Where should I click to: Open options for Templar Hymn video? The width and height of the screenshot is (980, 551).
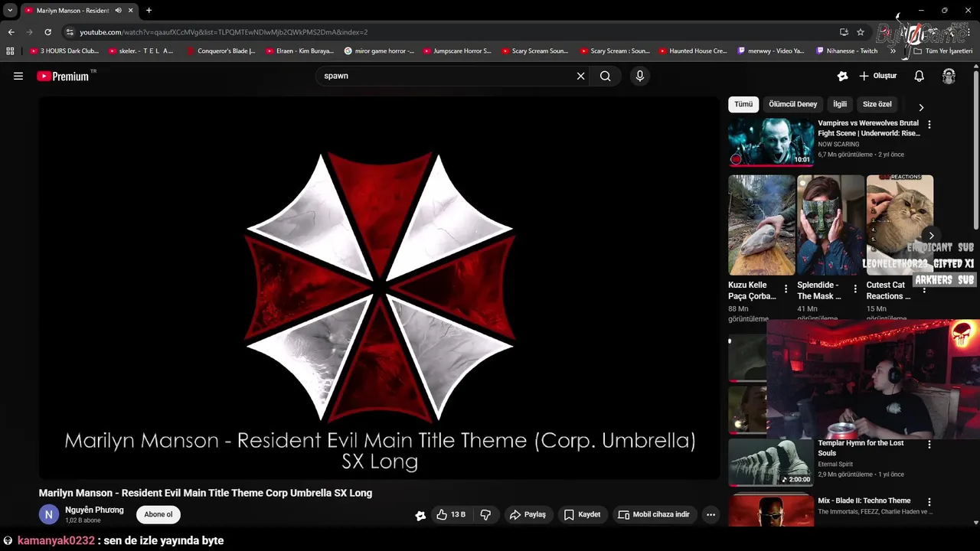click(929, 444)
